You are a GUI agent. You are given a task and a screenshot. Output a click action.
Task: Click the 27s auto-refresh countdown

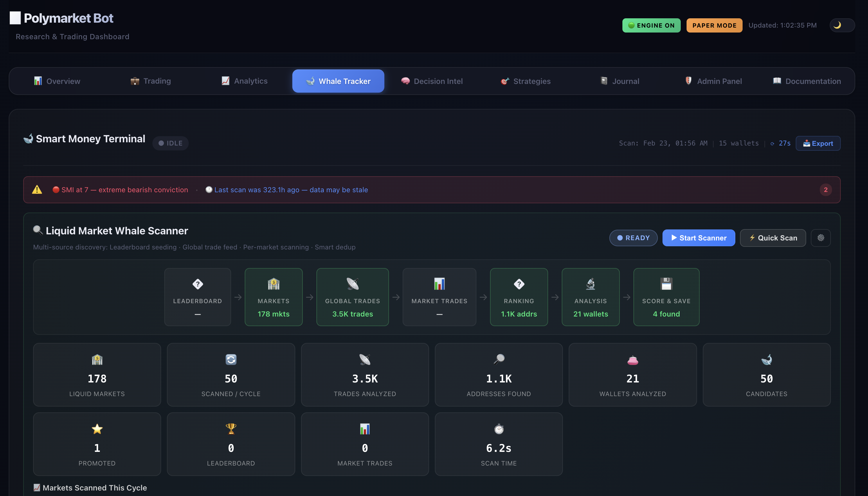pos(781,143)
